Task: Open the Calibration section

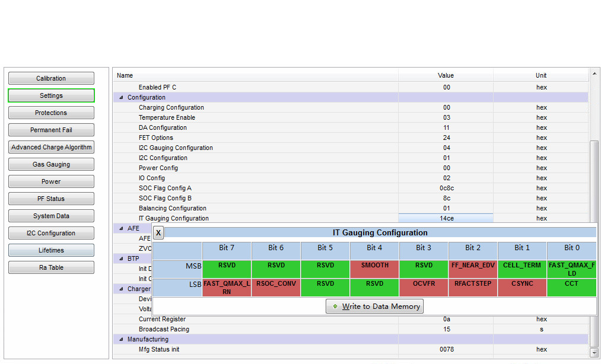Action: click(x=51, y=78)
